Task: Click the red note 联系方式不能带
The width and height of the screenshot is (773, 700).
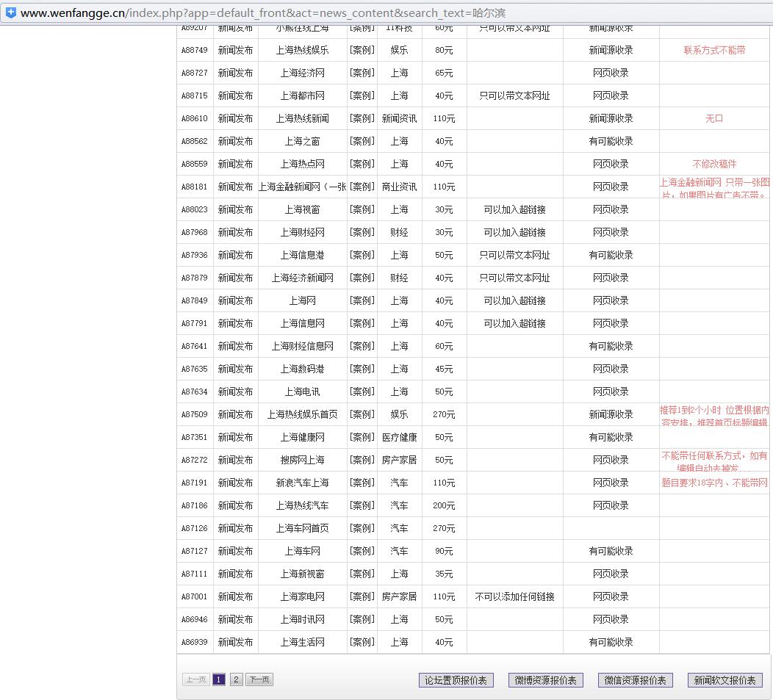Action: 714,50
